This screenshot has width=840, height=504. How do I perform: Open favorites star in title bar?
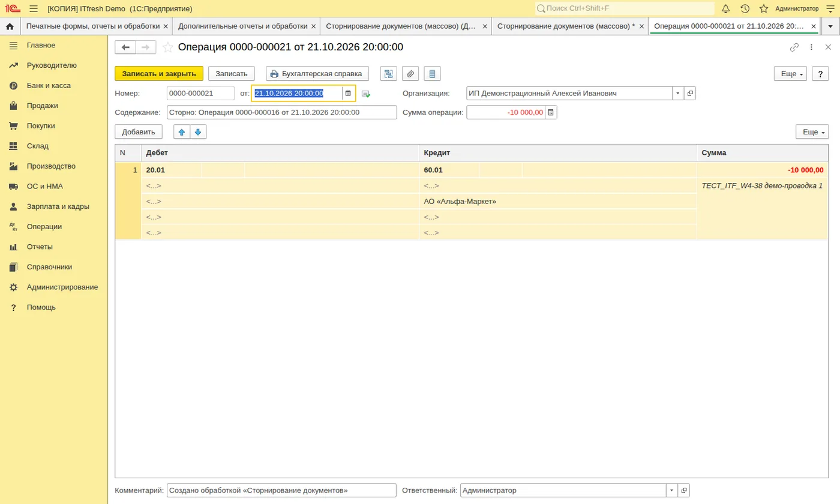(x=764, y=8)
